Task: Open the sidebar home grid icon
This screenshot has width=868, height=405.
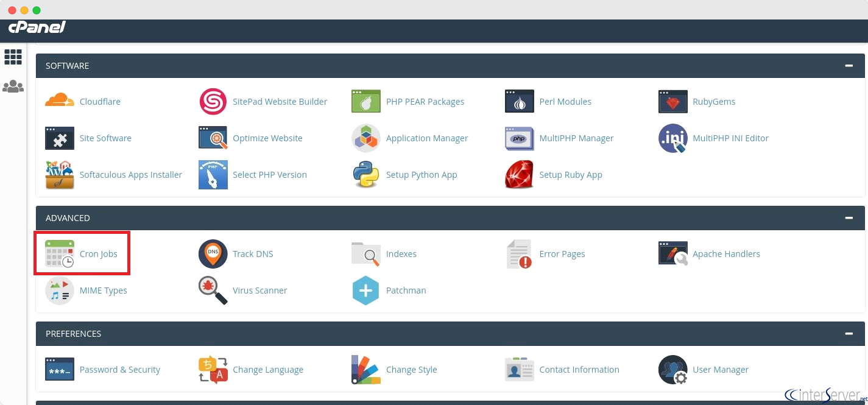Action: point(13,57)
